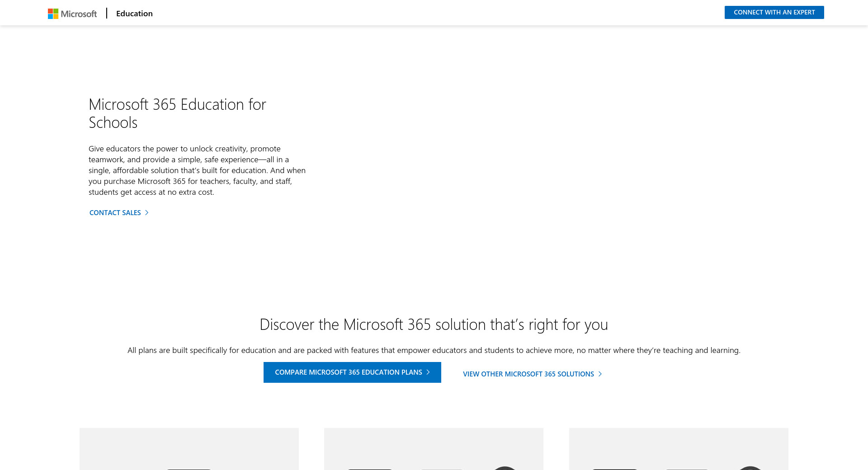
Task: Click the chevron arrow beside Contact Sales
Action: pyautogui.click(x=147, y=213)
